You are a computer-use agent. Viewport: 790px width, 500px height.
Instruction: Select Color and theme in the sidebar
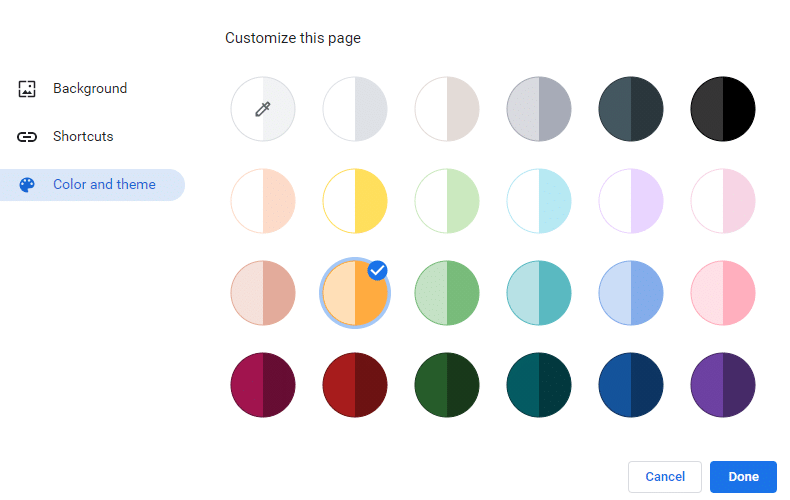[x=92, y=185]
